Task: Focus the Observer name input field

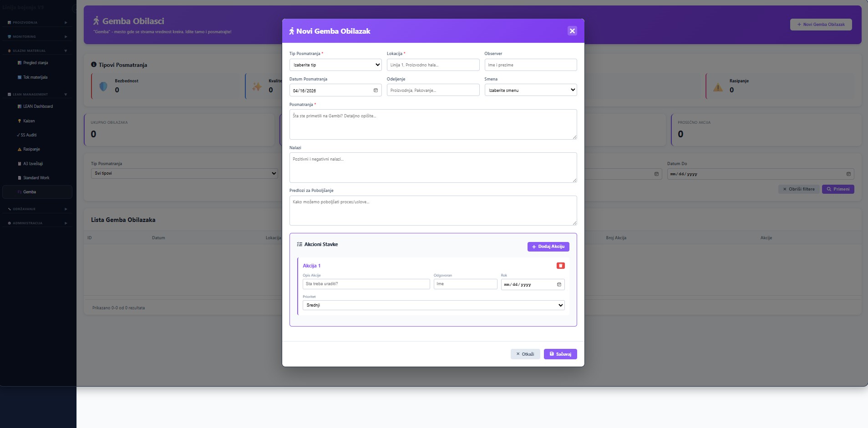Action: click(531, 65)
